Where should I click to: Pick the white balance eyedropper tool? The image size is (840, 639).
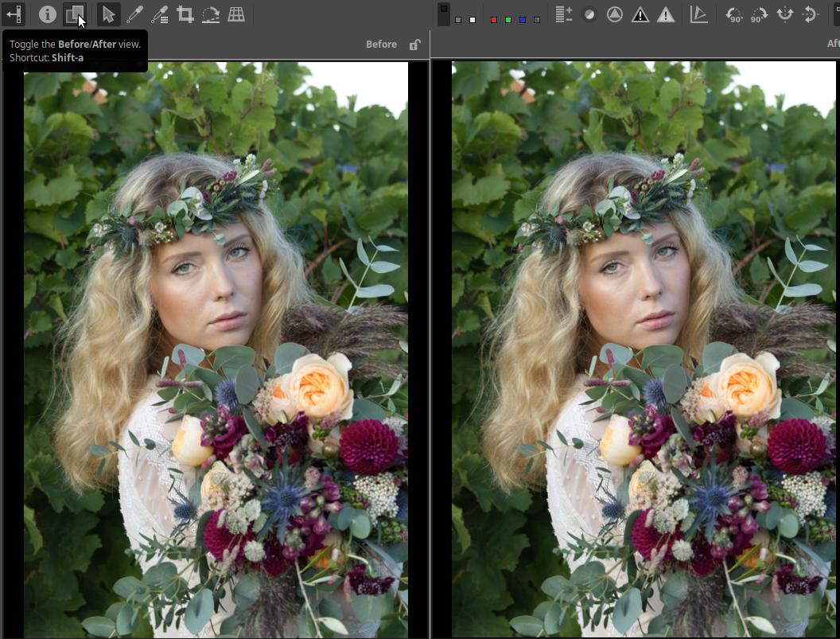coord(134,14)
